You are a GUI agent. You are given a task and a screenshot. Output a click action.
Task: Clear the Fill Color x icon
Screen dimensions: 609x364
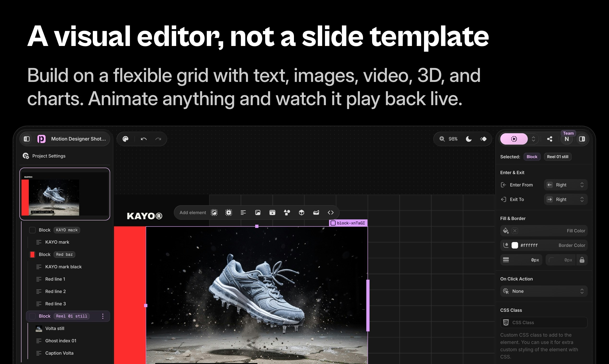coord(515,231)
